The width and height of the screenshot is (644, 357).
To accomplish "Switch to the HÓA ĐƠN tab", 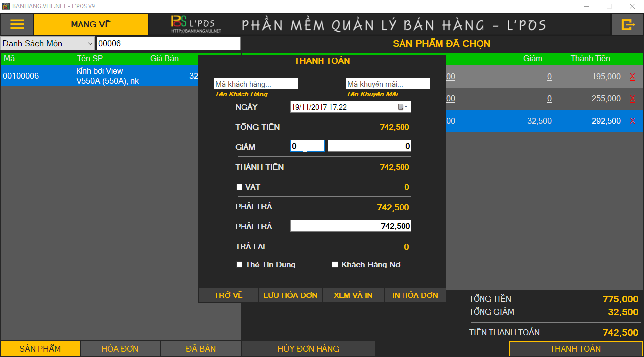I will click(120, 349).
